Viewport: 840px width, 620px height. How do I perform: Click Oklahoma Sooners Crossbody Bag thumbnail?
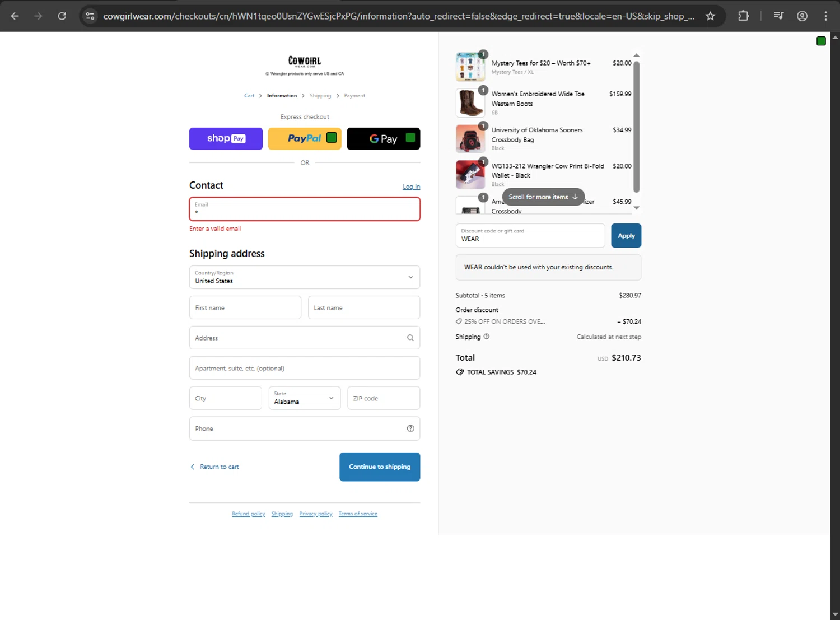[x=470, y=138]
